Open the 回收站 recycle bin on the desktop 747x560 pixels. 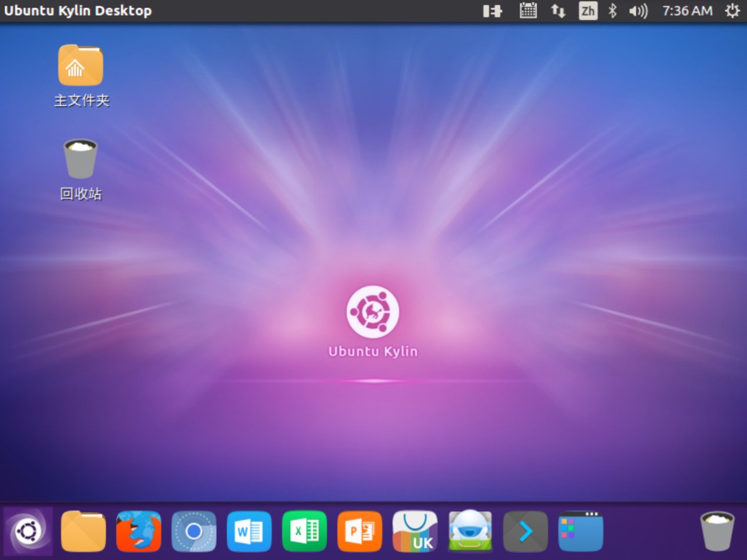click(x=81, y=159)
